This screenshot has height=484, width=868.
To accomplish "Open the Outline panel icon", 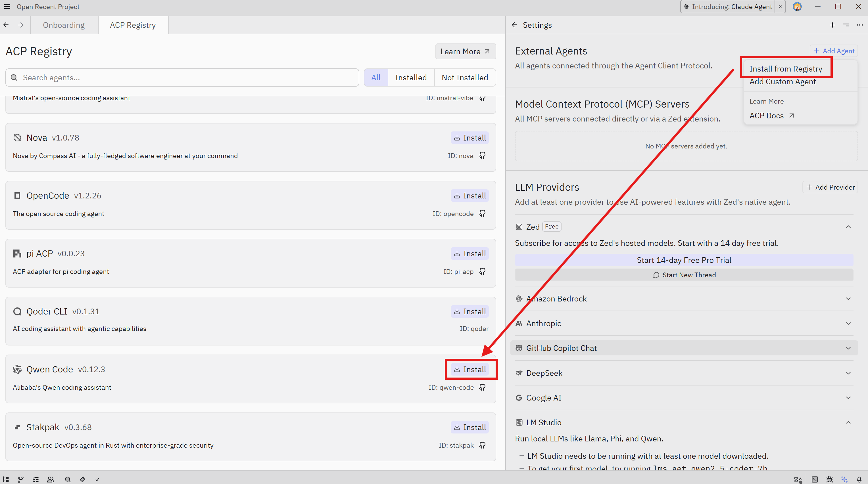I will pos(36,479).
